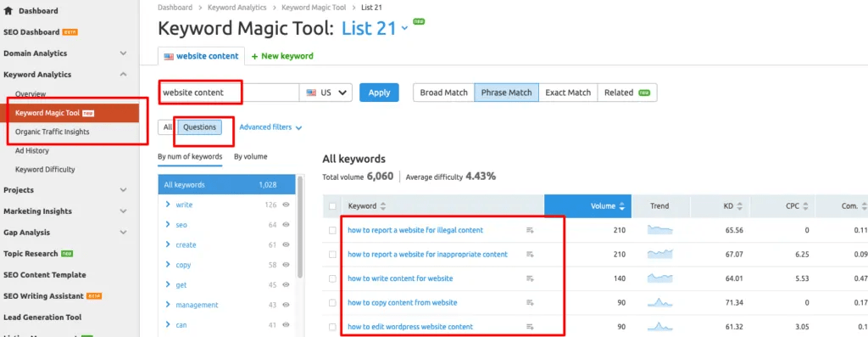
Task: Toggle eye icon next to 'write' group
Action: (x=287, y=205)
